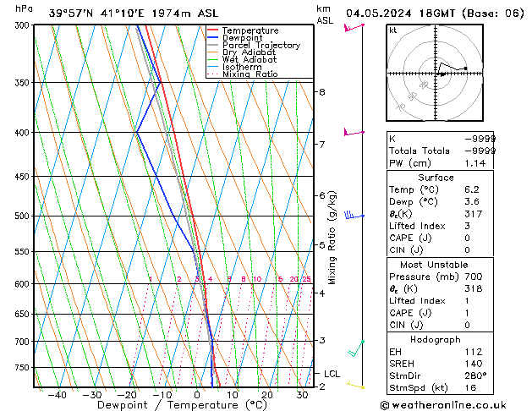The height and width of the screenshot is (411, 532).
Task: Click the 'Pressure (mb)' label under Most Unstable
Action: pyautogui.click(x=424, y=277)
